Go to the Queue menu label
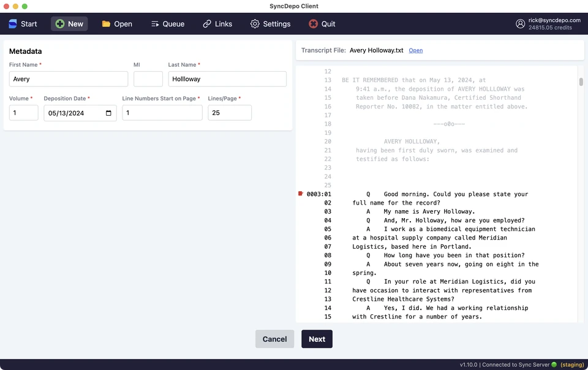This screenshot has height=370, width=588. tap(173, 24)
